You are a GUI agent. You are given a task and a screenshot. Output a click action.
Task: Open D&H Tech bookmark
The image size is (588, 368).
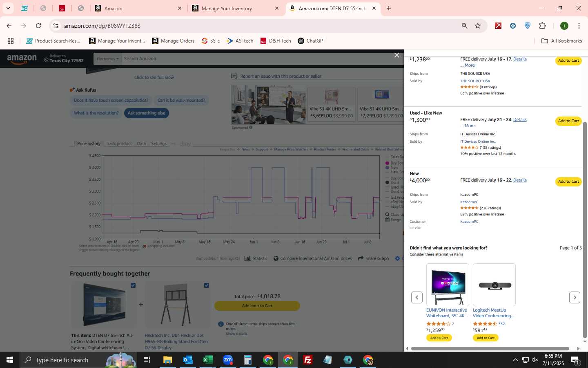pos(276,41)
